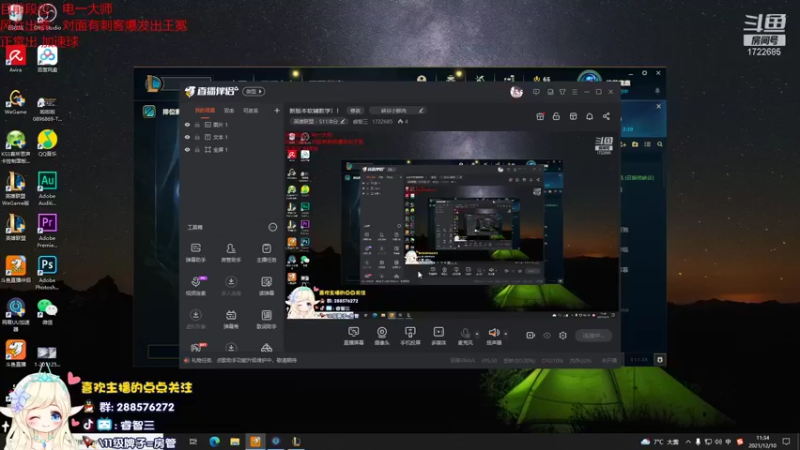Lock the 全屏 1 source
The width and height of the screenshot is (800, 450).
pyautogui.click(x=197, y=149)
